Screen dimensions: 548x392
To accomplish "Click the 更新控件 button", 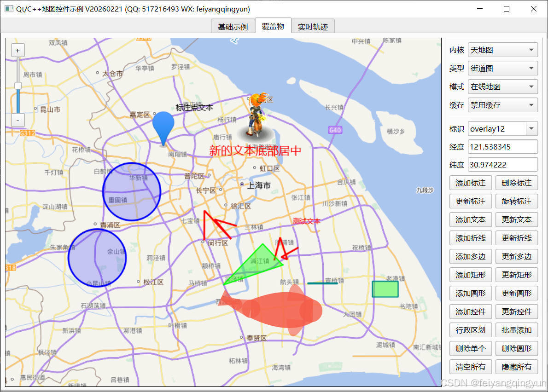I will (x=517, y=312).
